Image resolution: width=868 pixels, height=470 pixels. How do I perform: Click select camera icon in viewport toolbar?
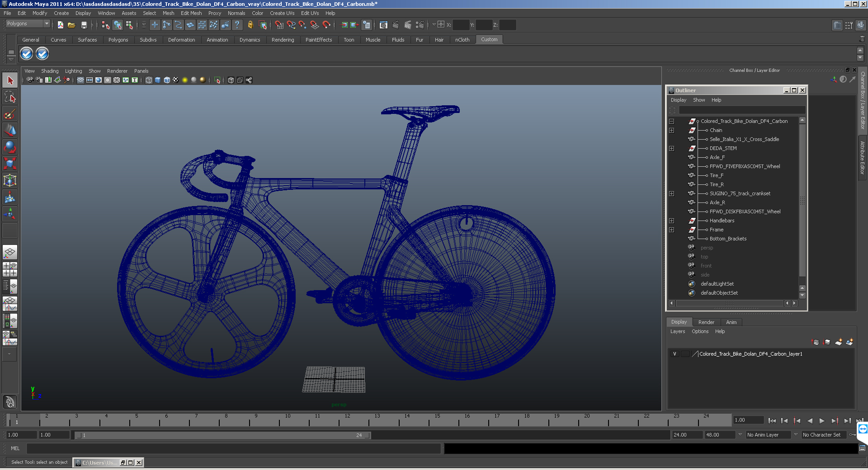[30, 80]
